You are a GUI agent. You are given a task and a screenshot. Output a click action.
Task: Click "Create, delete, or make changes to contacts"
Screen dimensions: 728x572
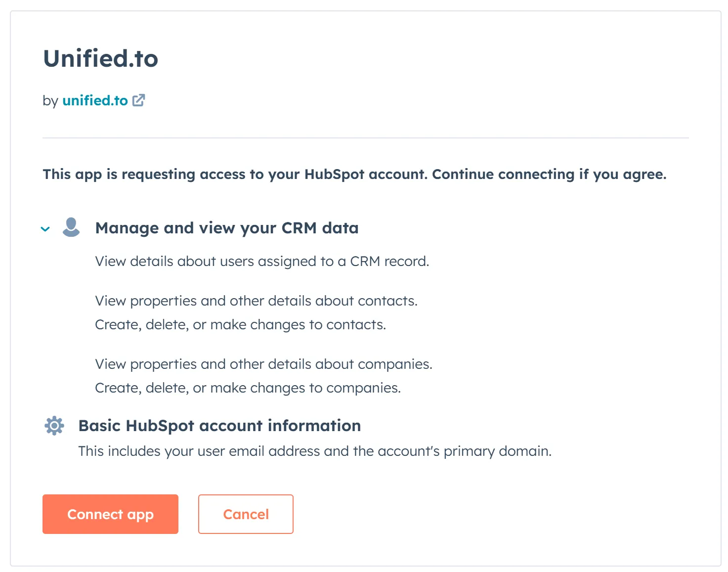pos(240,324)
